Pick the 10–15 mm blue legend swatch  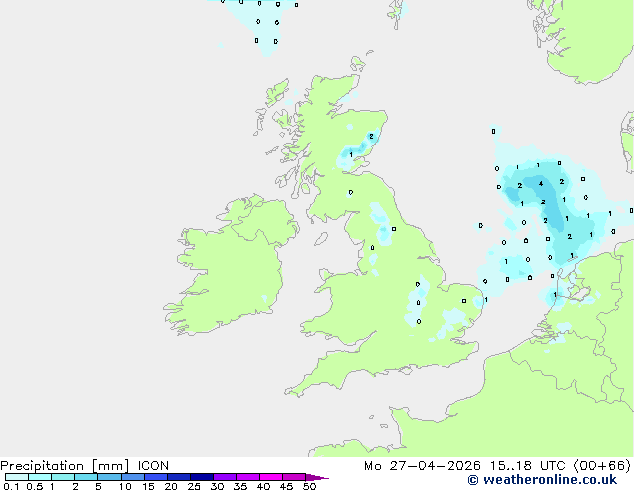pos(133,477)
